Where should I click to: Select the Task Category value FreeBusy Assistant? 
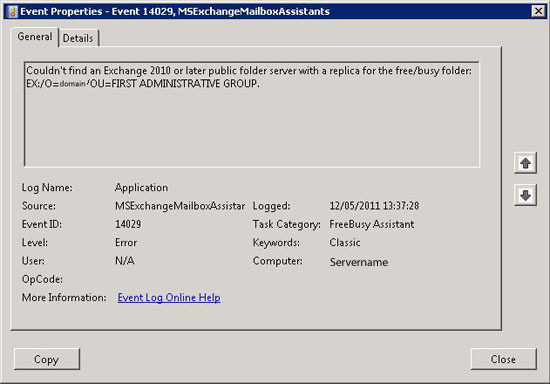coord(372,224)
